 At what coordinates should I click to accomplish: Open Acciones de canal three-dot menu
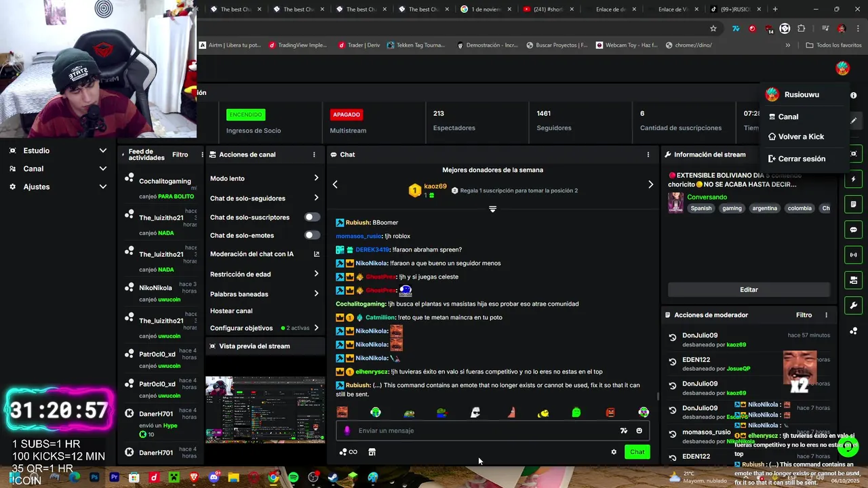314,155
